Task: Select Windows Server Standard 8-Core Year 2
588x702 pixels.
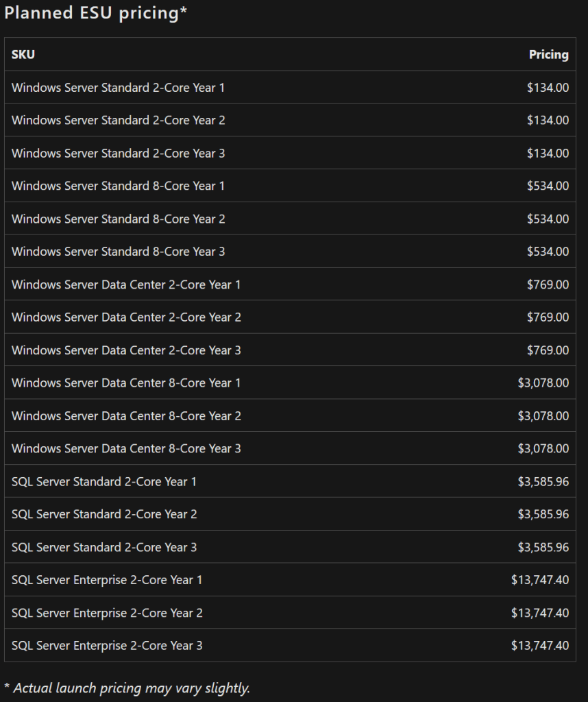Action: 118,219
